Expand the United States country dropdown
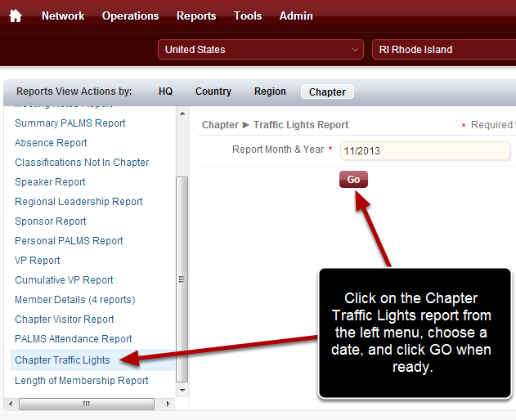 coord(261,50)
